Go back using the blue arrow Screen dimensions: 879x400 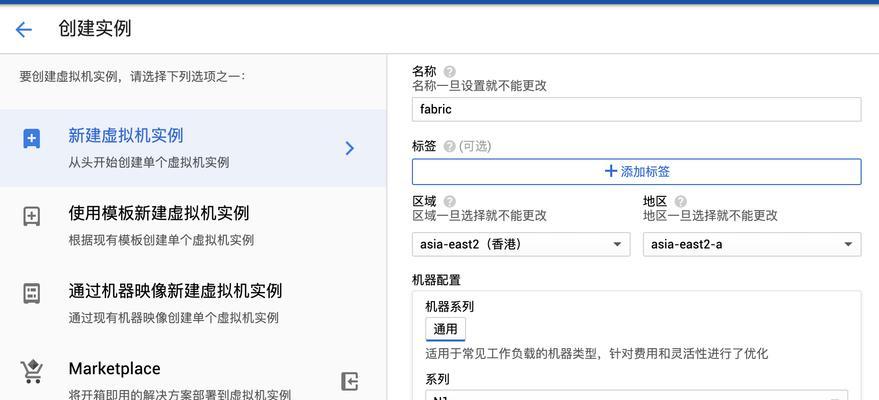click(x=24, y=29)
